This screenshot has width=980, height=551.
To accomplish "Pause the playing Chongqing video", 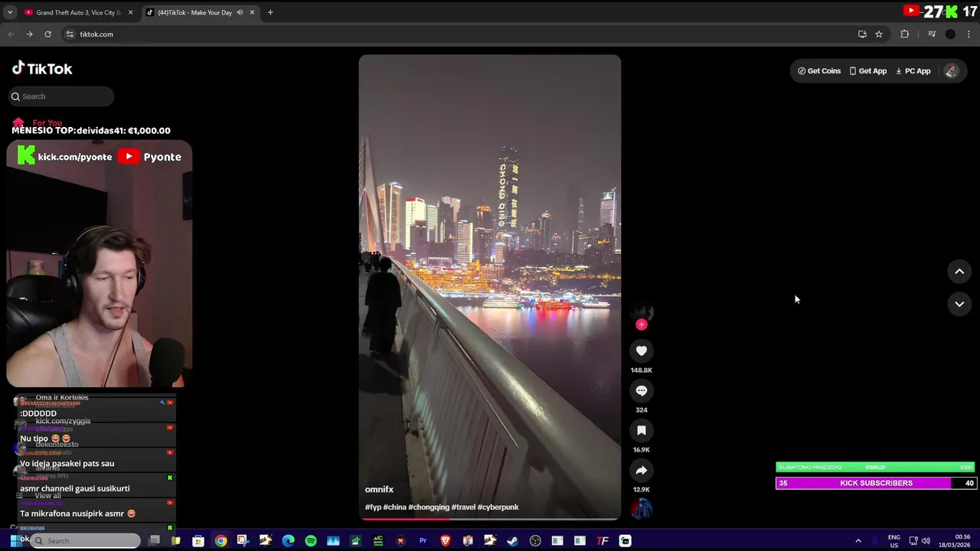I will tap(490, 287).
